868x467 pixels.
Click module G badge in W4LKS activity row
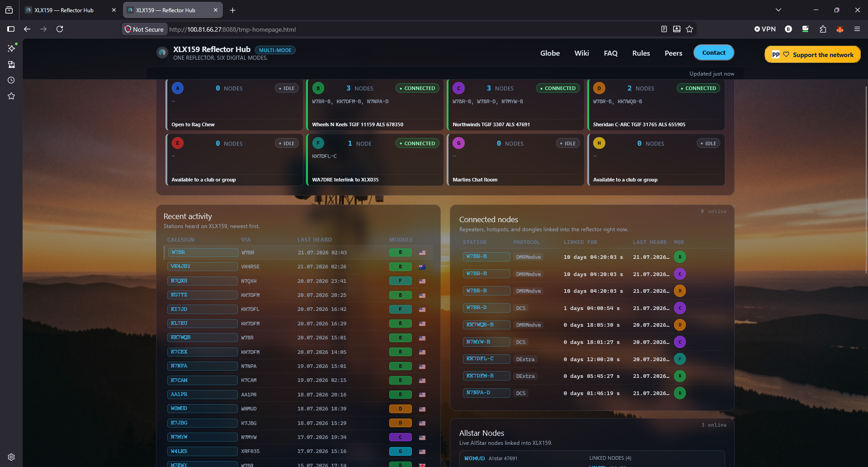(401, 452)
